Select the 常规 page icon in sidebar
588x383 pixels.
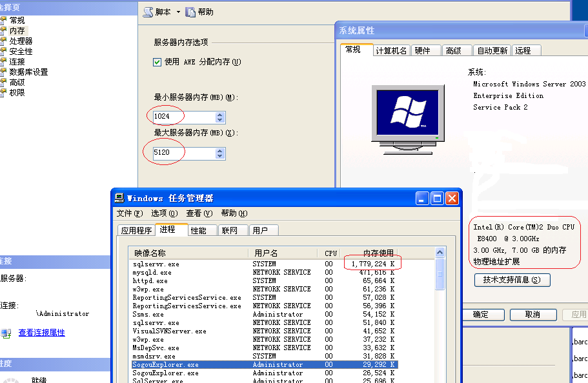pyautogui.click(x=4, y=20)
